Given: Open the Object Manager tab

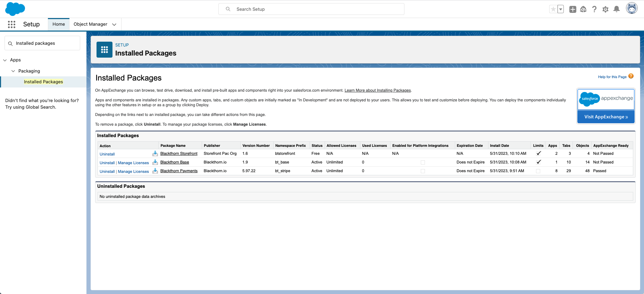Looking at the screenshot, I should tap(90, 24).
